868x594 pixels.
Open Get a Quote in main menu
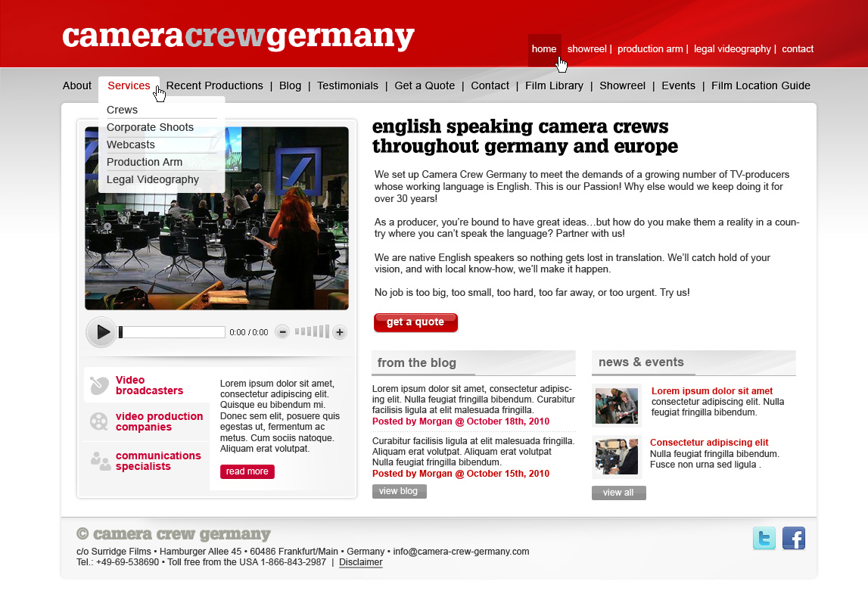pos(425,86)
